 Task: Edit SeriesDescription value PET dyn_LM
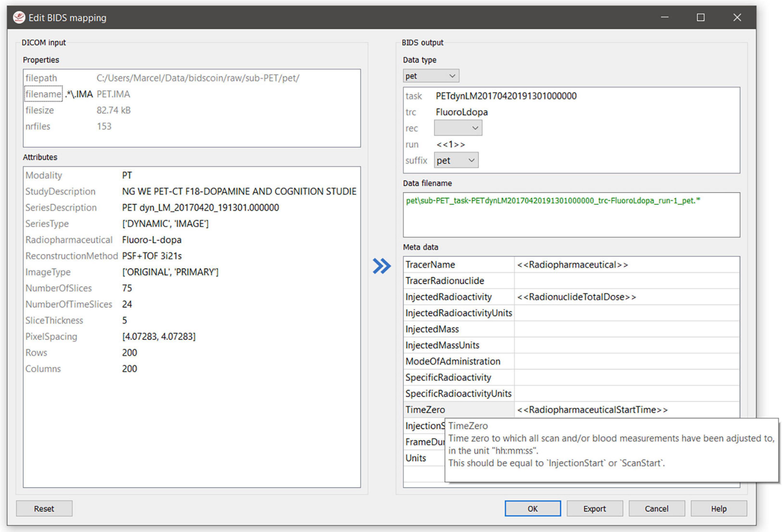(201, 207)
